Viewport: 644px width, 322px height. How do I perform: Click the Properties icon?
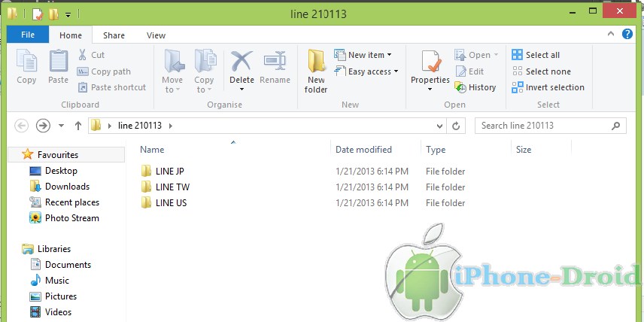point(430,62)
